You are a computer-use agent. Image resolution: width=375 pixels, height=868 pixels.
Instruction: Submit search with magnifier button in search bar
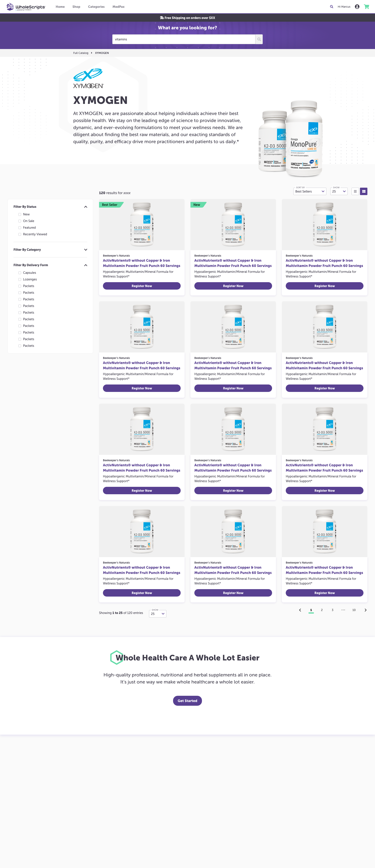[259, 39]
